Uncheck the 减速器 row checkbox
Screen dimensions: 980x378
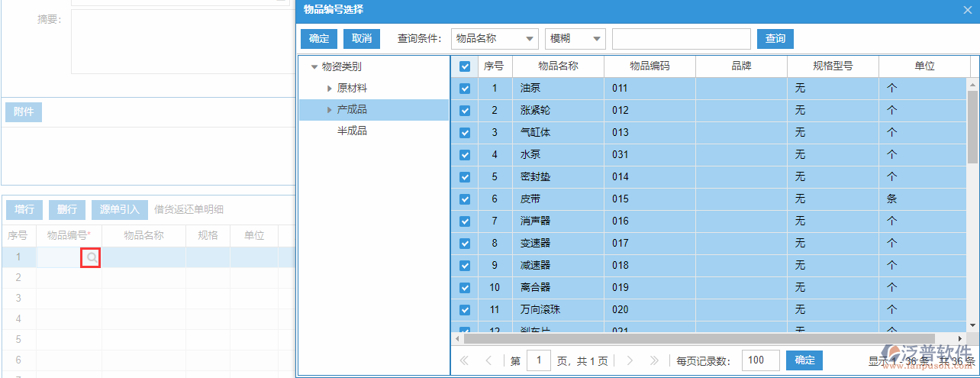point(465,266)
